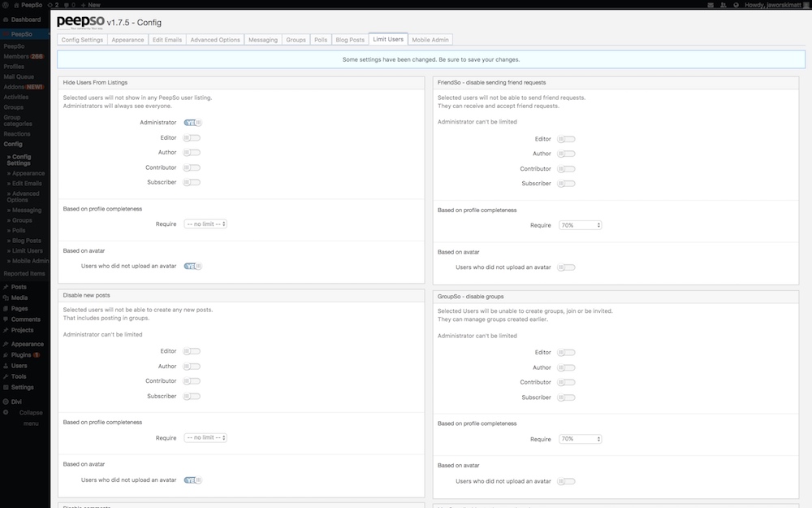Open the Groups tab
This screenshot has height=508, width=812.
click(x=296, y=40)
